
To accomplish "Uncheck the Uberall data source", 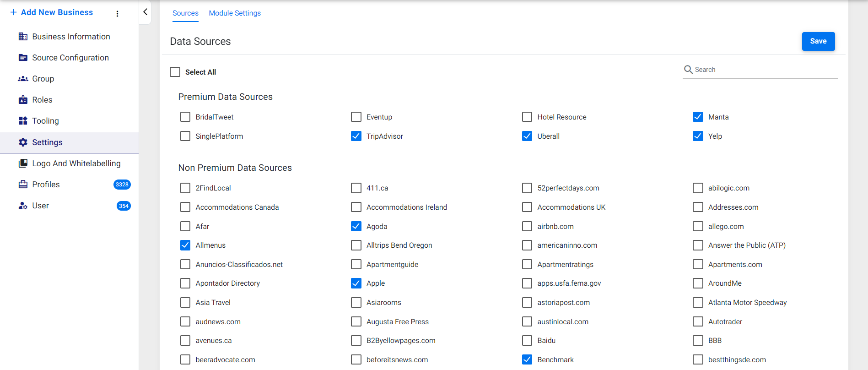I will tap(527, 136).
